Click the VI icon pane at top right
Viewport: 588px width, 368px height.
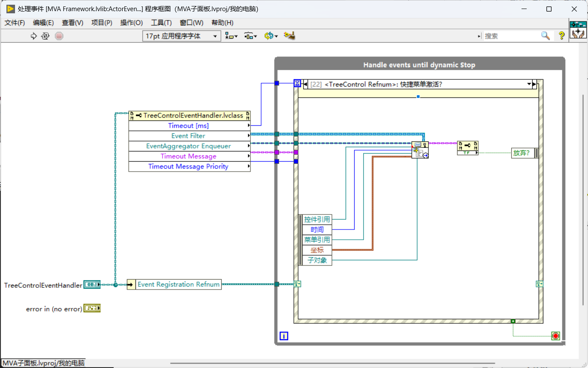coord(578,30)
